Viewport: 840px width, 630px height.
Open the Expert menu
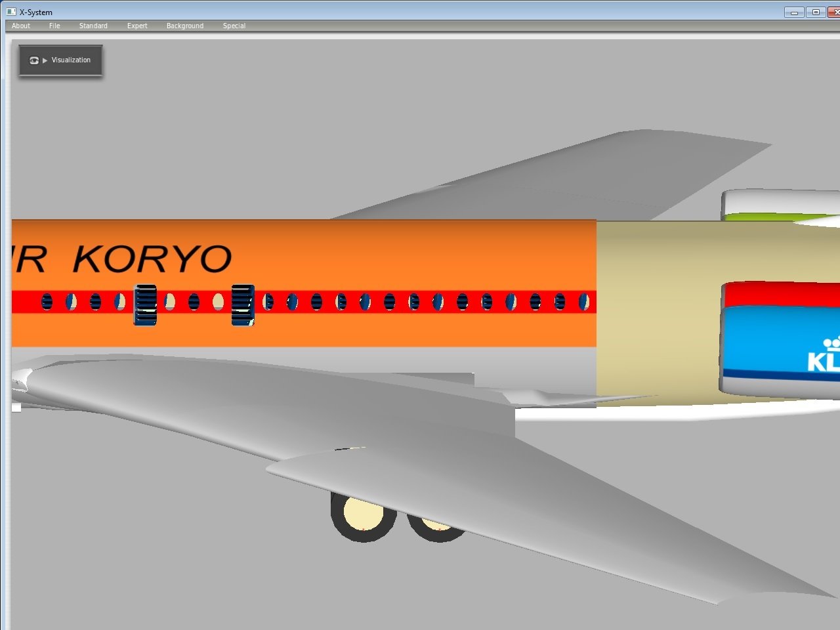click(x=137, y=26)
